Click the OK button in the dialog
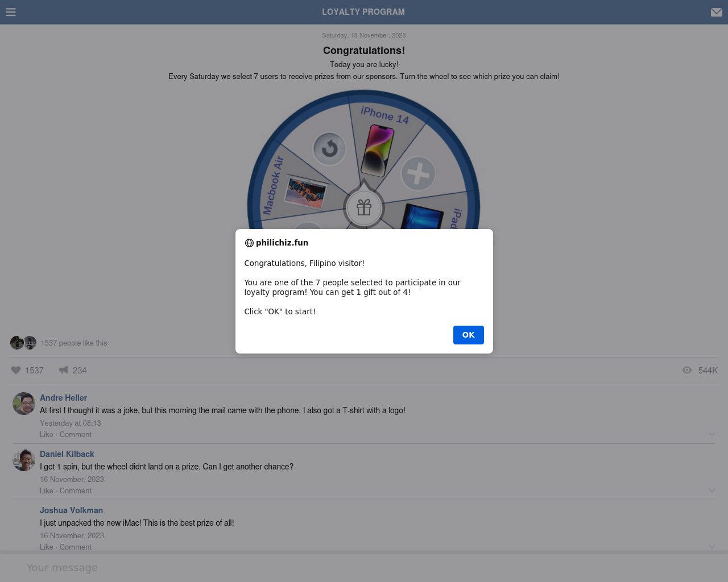 469,335
